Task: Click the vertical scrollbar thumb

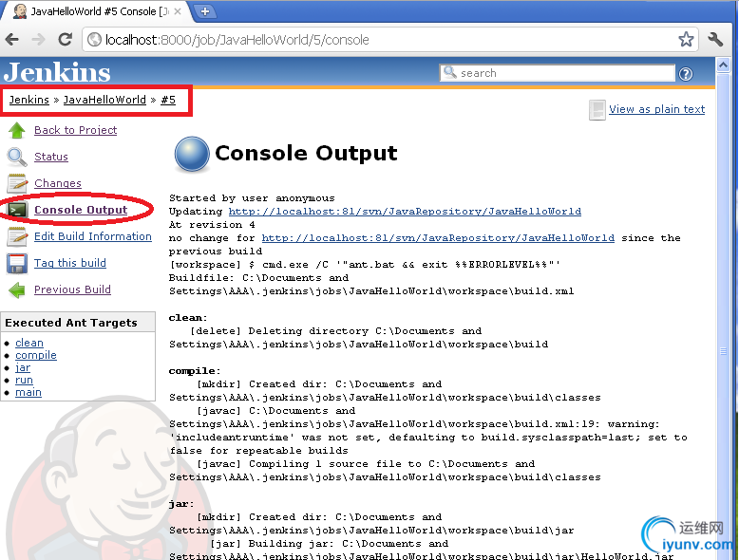Action: pos(723,351)
